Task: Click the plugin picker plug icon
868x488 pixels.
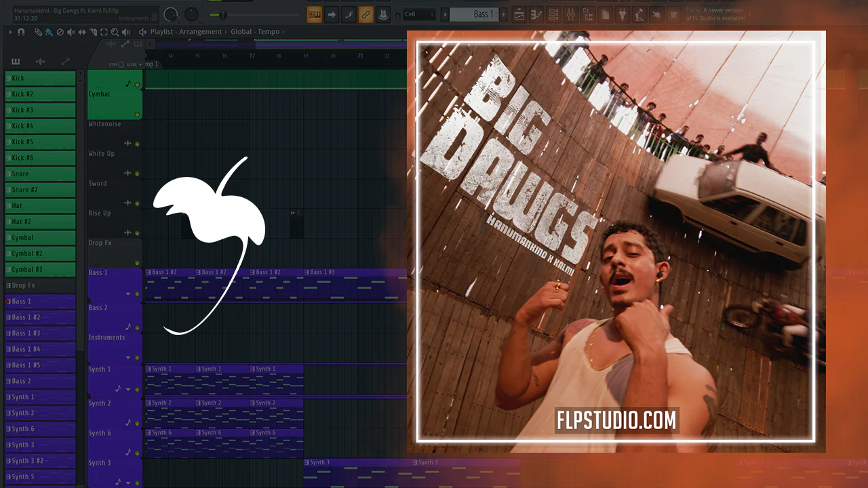Action: pos(622,14)
